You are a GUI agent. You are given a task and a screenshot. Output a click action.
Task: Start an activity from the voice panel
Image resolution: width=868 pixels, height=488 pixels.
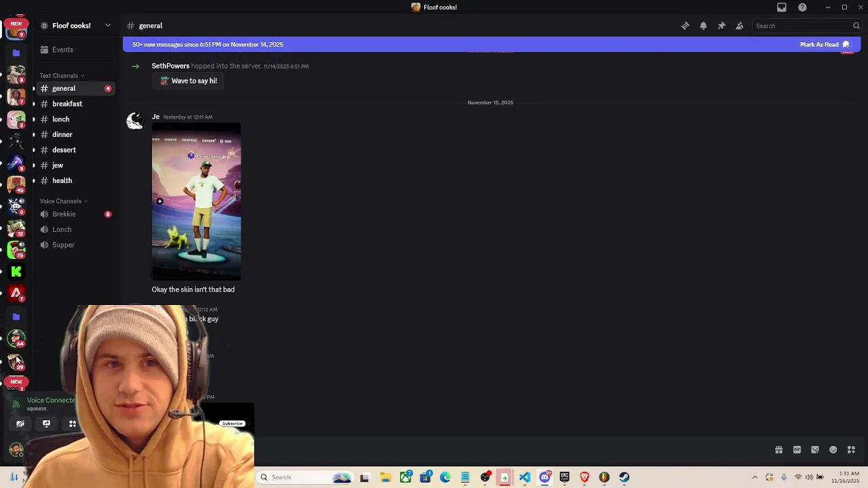pos(72,424)
